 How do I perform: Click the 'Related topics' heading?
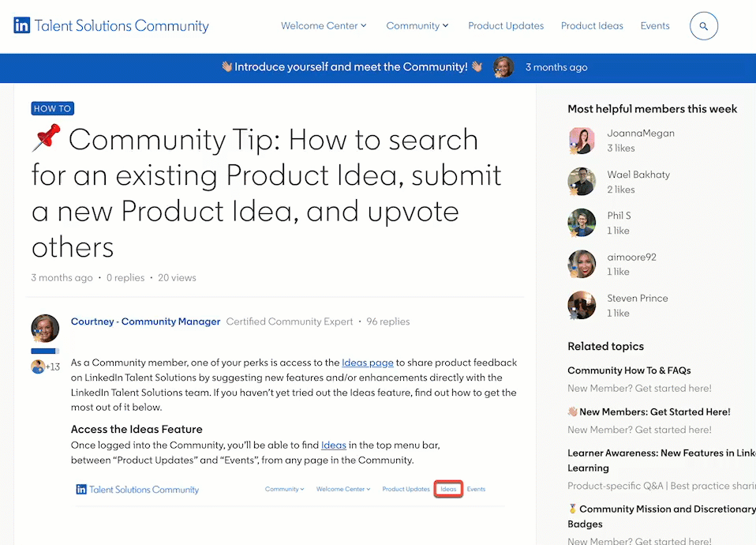coord(605,346)
